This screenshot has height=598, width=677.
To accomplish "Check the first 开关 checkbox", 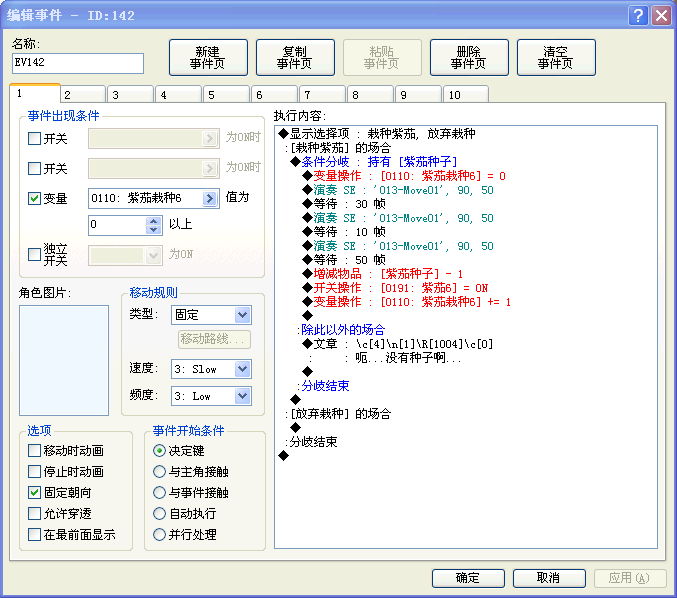I will [x=34, y=139].
